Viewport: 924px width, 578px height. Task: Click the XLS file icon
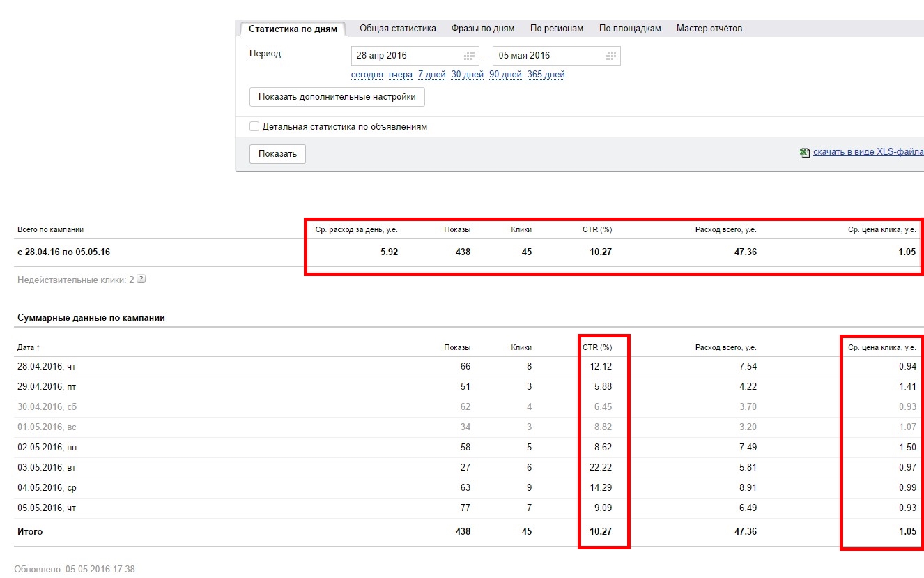[x=805, y=153]
